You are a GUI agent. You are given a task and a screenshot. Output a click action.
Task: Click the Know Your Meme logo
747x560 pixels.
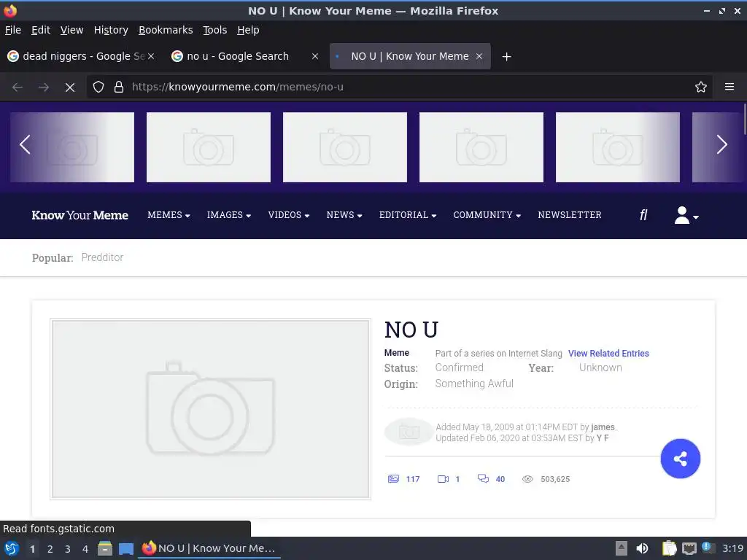tap(80, 215)
